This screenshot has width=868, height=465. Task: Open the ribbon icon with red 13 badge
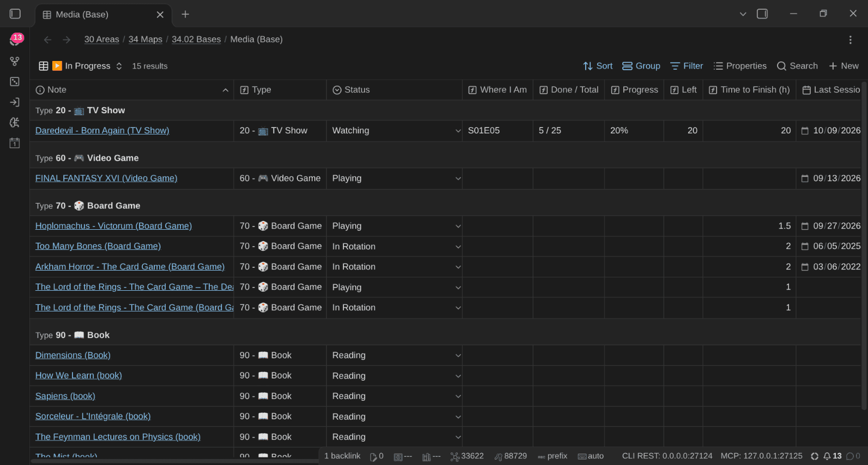(x=15, y=40)
